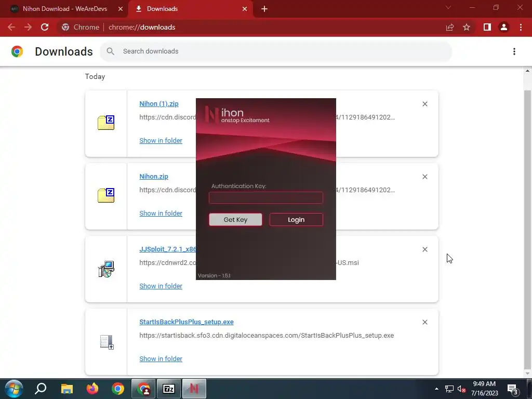
Task: Show JJSploit installer in folder
Action: (x=161, y=286)
